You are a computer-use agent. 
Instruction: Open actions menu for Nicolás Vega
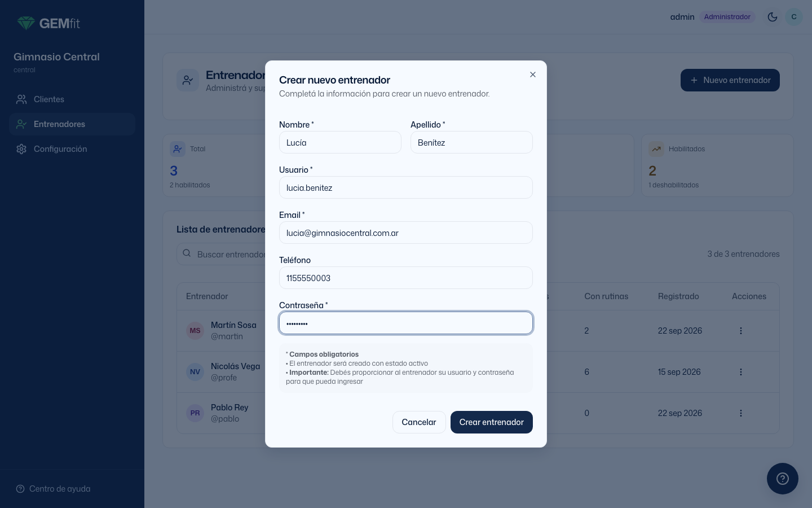coord(741,372)
